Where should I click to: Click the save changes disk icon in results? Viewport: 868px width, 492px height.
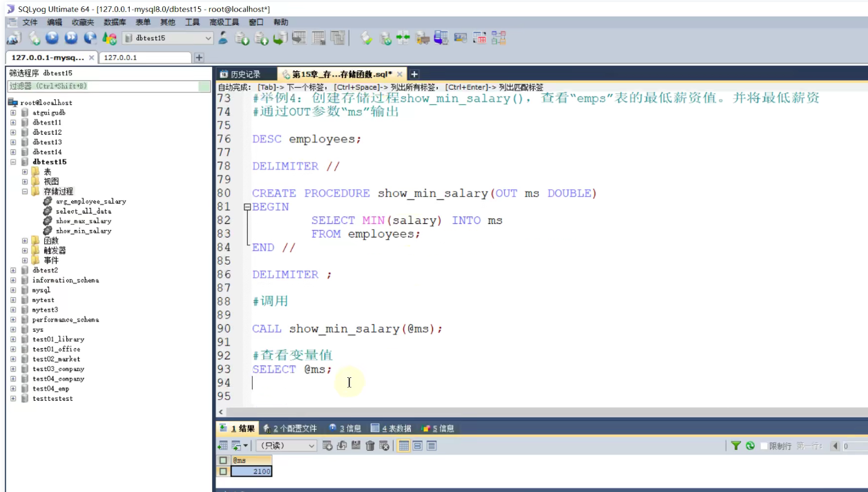pos(356,446)
